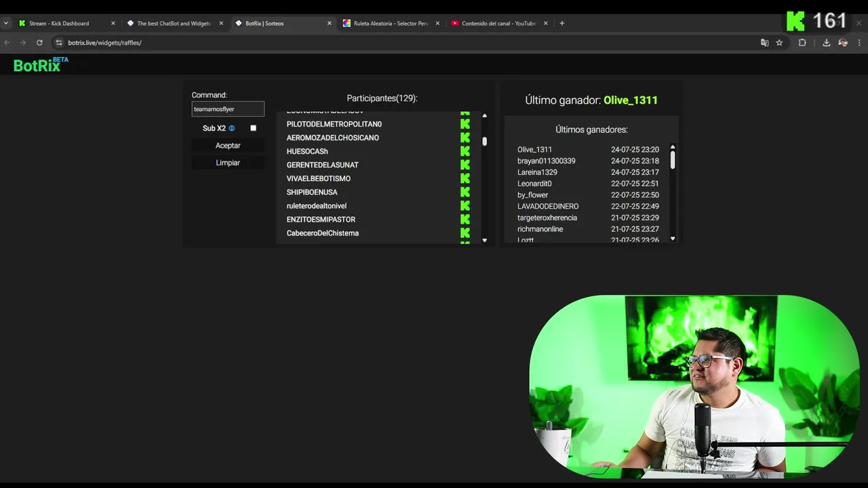Click the winners list scrollbar thumb
This screenshot has width=868, height=488.
[x=673, y=160]
